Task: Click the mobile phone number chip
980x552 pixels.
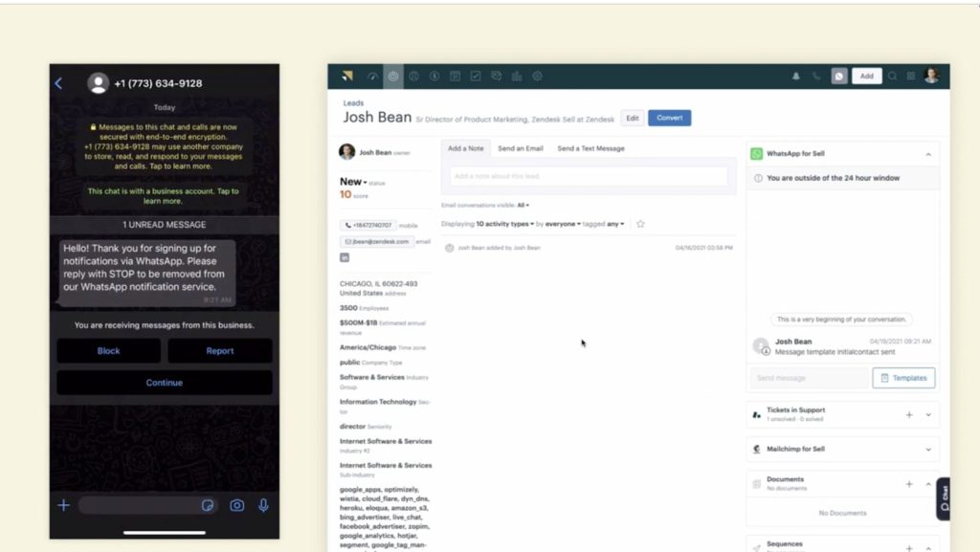Action: (x=368, y=225)
